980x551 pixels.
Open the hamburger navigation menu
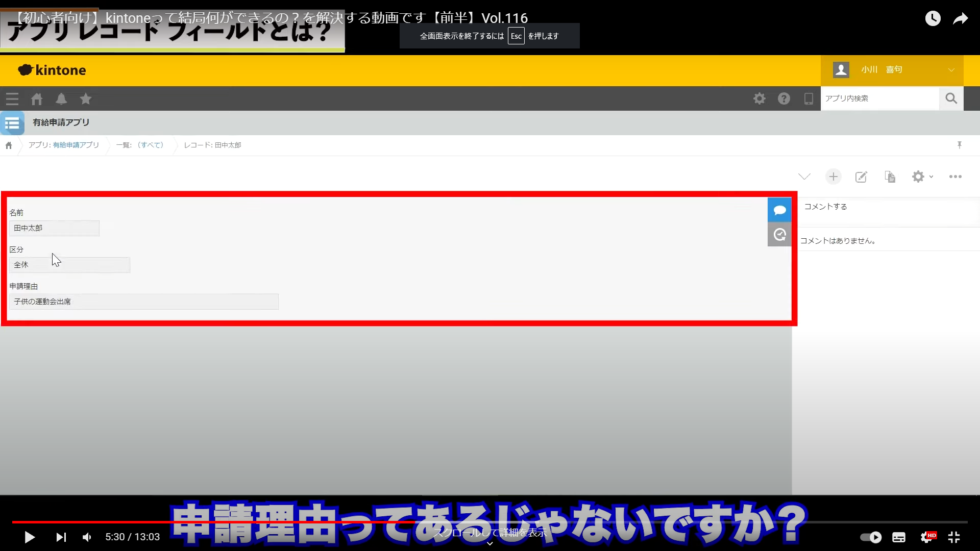[12, 99]
